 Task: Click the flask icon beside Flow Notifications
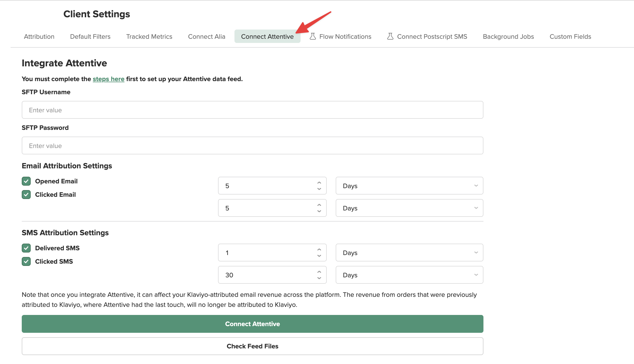point(313,37)
